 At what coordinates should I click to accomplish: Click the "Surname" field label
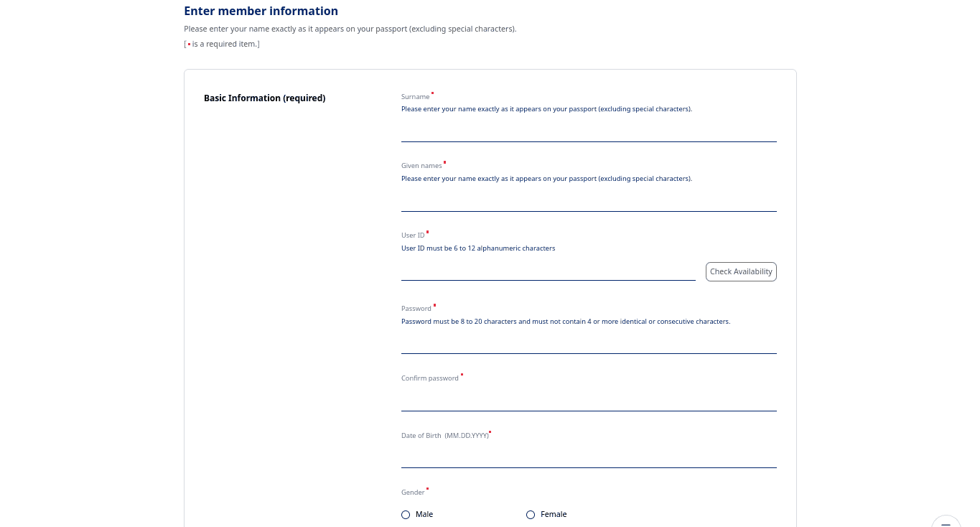point(415,97)
